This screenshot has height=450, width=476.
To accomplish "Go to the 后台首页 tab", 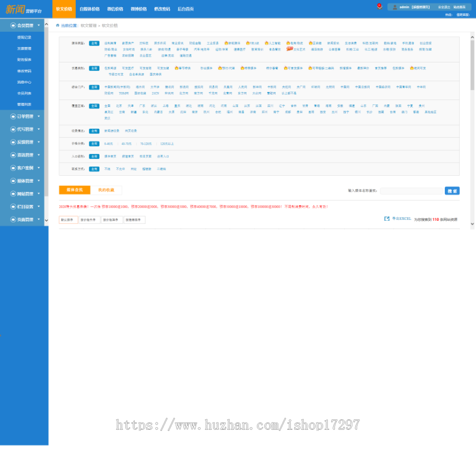I will click(x=186, y=9).
